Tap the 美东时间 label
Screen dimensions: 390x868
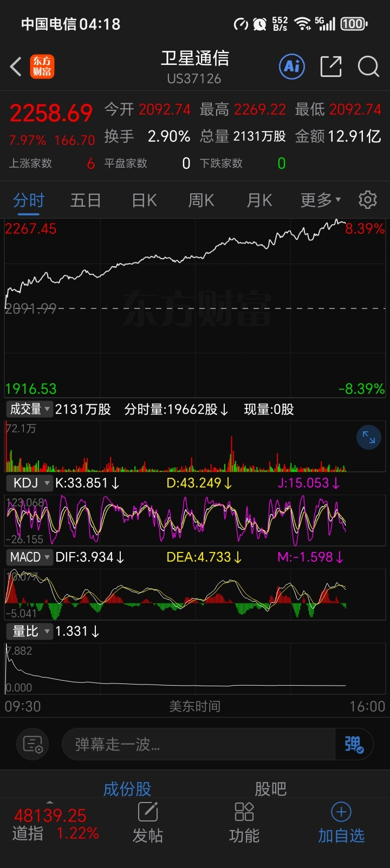click(x=195, y=706)
